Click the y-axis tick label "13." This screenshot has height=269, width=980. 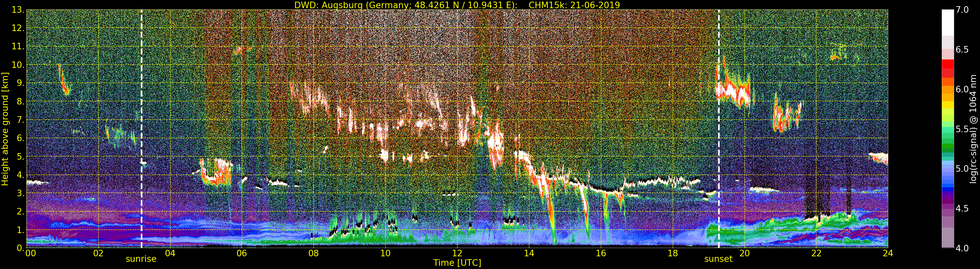coord(18,10)
